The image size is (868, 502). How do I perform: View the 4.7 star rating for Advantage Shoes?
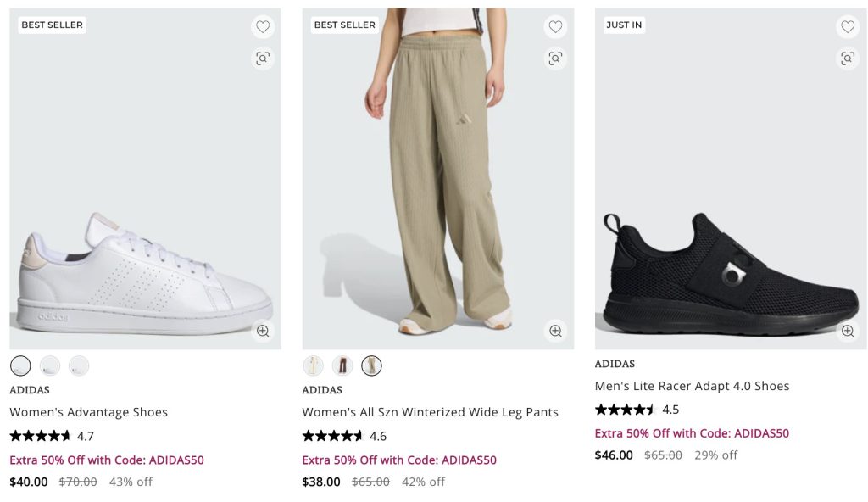[51, 436]
